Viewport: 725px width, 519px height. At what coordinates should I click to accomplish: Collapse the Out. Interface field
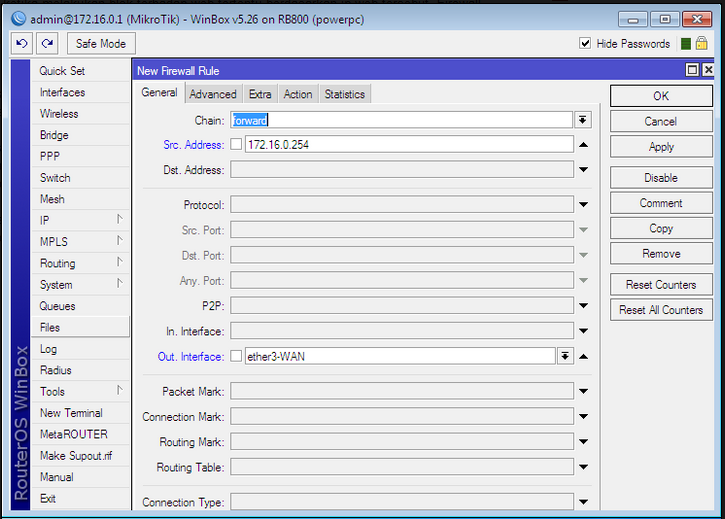pos(584,357)
